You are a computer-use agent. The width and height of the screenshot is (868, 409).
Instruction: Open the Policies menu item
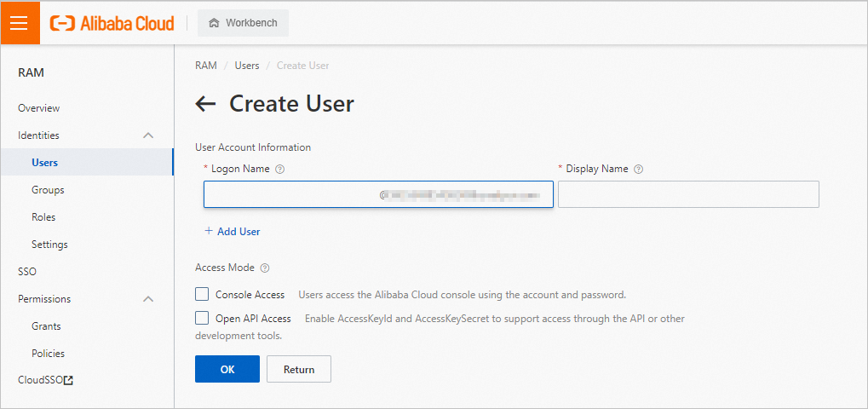point(48,354)
